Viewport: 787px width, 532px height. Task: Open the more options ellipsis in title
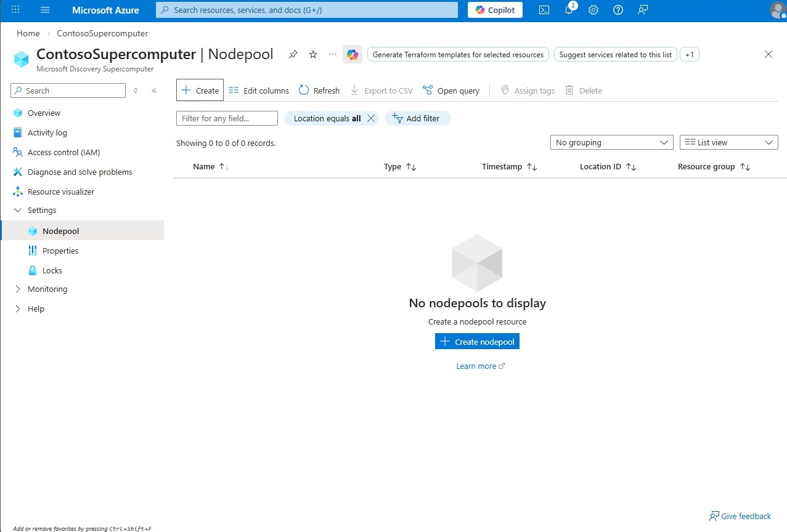pyautogui.click(x=333, y=54)
